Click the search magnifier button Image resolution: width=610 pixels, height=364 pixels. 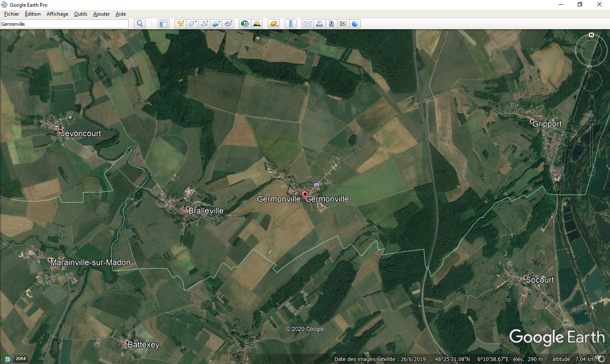[x=140, y=24]
